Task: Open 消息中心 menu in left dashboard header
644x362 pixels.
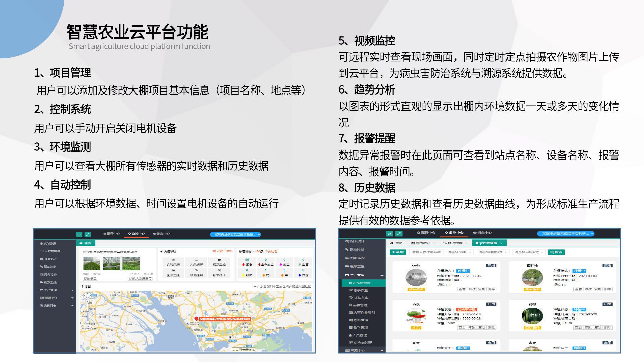Action: click(x=161, y=234)
